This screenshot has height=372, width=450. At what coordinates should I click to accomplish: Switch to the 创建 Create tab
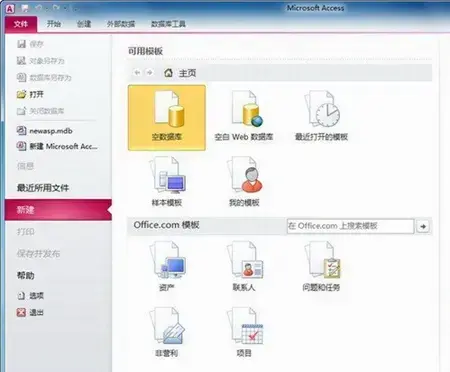(84, 24)
